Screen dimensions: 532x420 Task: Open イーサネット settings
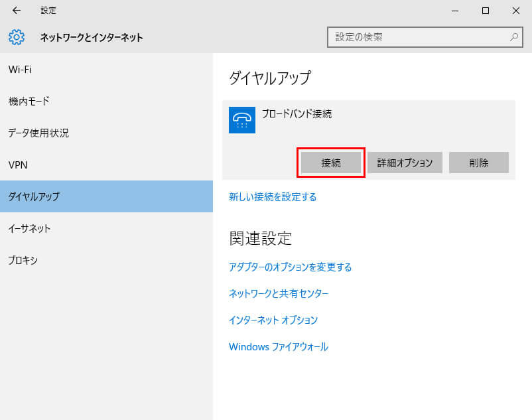30,228
